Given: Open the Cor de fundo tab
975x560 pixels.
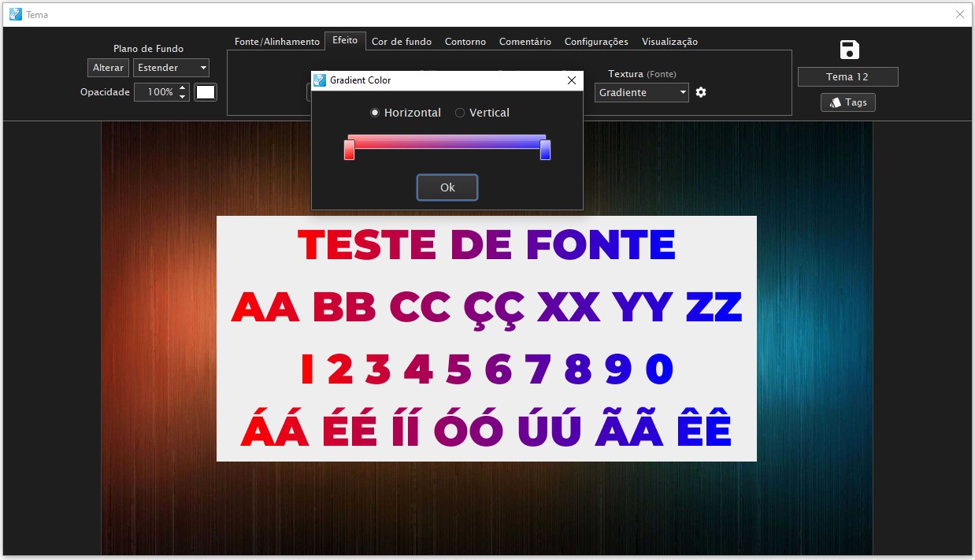Looking at the screenshot, I should tap(401, 42).
